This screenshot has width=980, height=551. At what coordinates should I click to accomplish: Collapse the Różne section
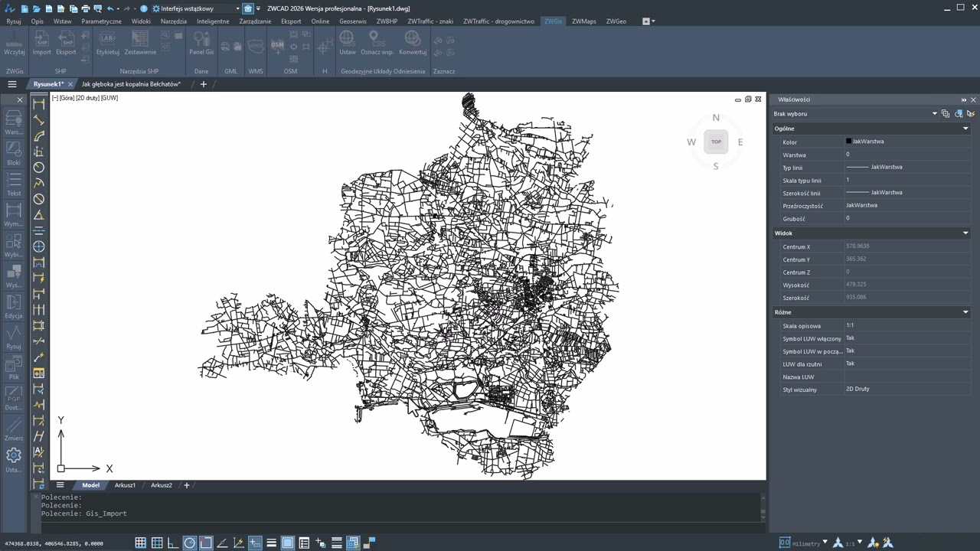pos(965,312)
